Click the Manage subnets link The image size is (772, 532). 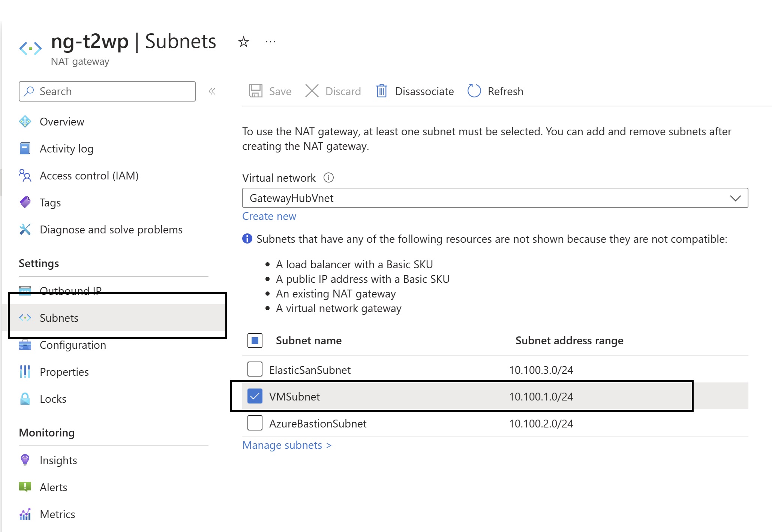287,445
